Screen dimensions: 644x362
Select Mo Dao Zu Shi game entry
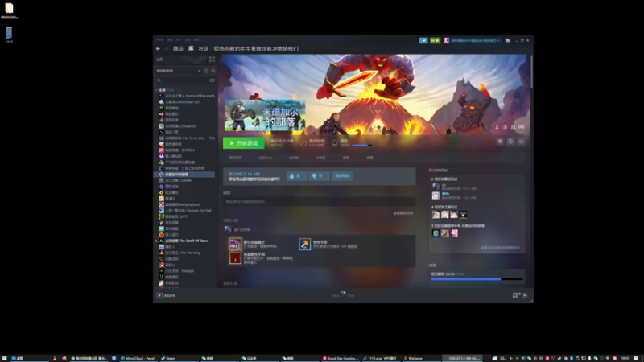point(187,138)
